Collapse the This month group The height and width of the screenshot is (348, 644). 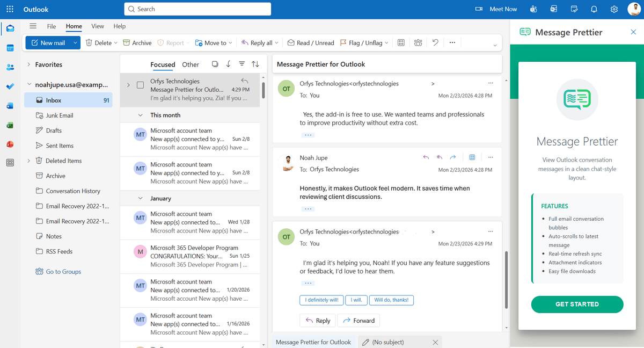141,115
